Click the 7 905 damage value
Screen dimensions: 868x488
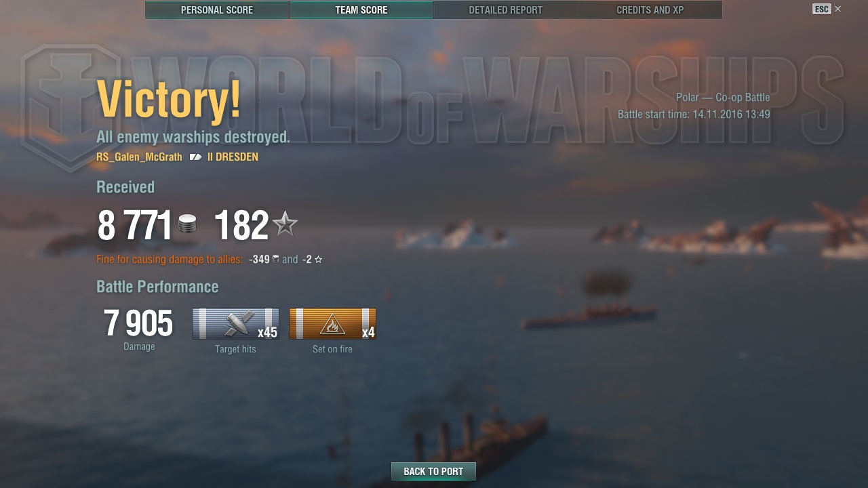coord(138,324)
